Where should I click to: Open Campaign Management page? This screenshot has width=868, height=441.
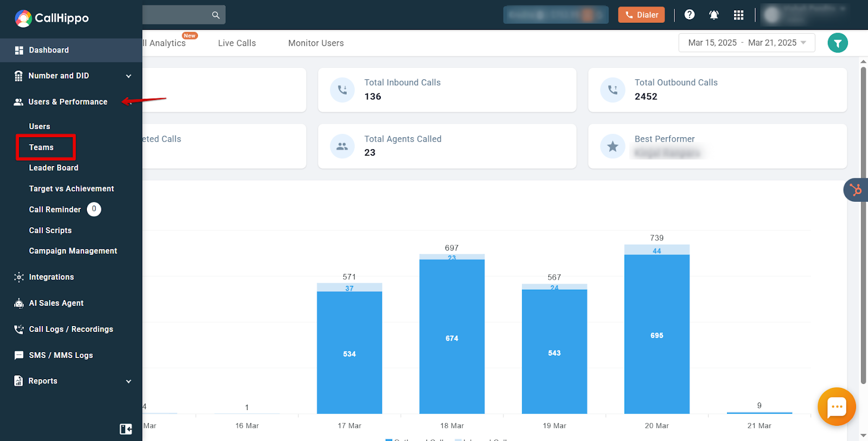click(73, 251)
